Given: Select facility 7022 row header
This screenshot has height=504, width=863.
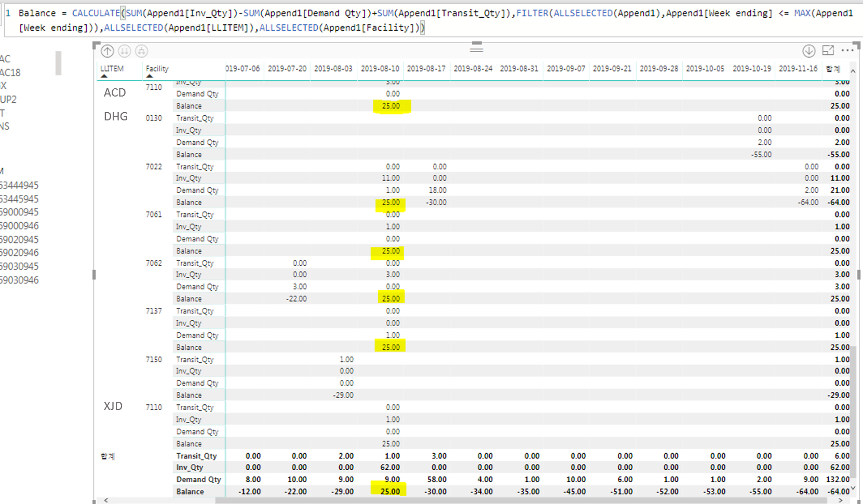Looking at the screenshot, I should pos(154,167).
